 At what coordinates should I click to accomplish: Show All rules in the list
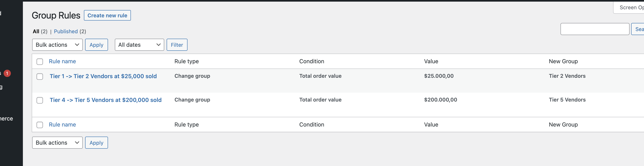(x=35, y=31)
